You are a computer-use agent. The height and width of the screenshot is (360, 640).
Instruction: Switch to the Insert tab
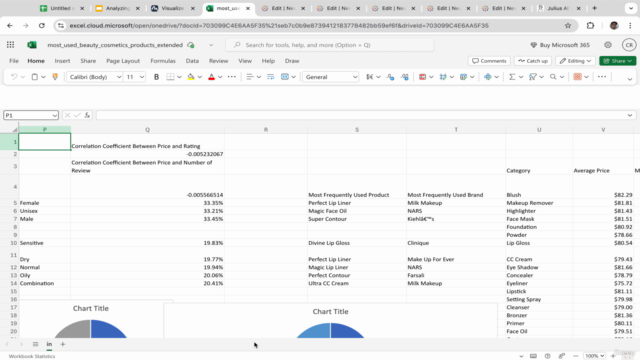62,61
